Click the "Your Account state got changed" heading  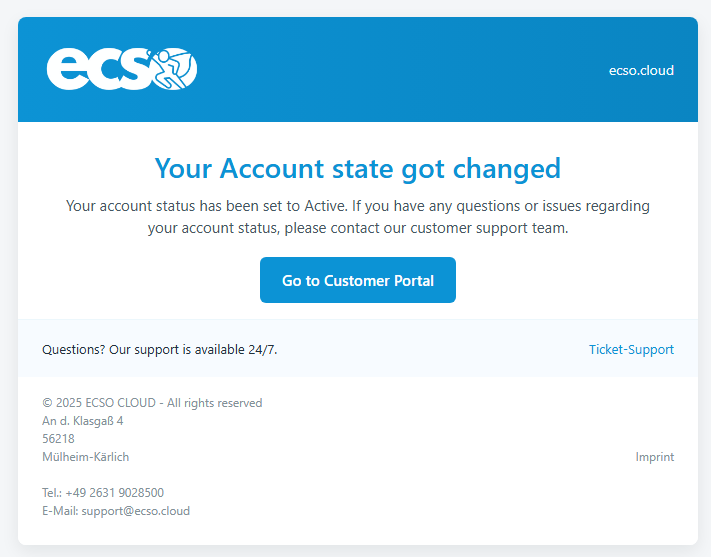(358, 168)
